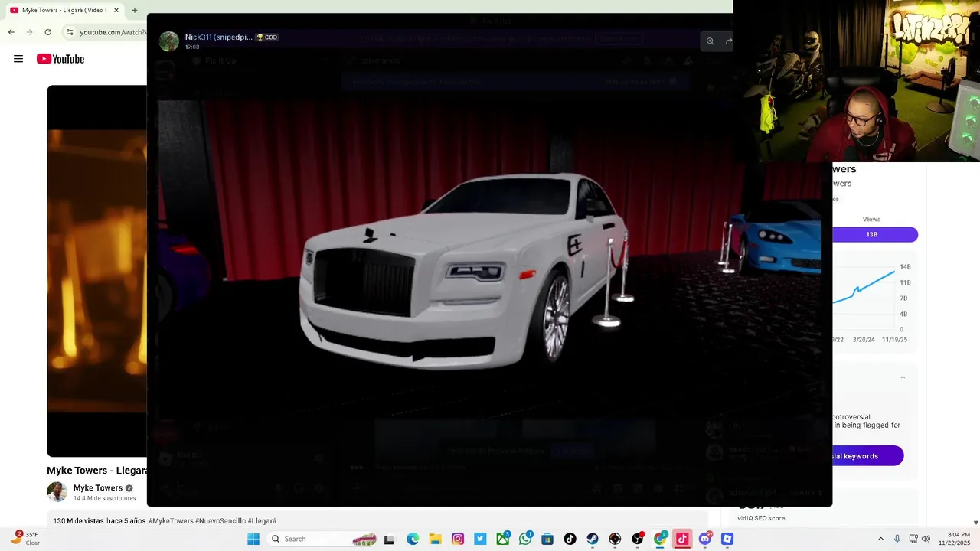Focus the youtube.com address bar
Screen dimensions: 980x551
pos(113,32)
